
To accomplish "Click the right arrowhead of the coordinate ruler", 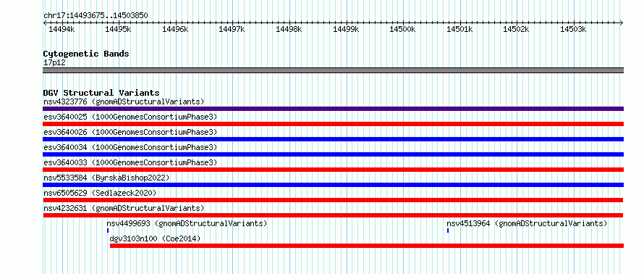I will point(622,22).
